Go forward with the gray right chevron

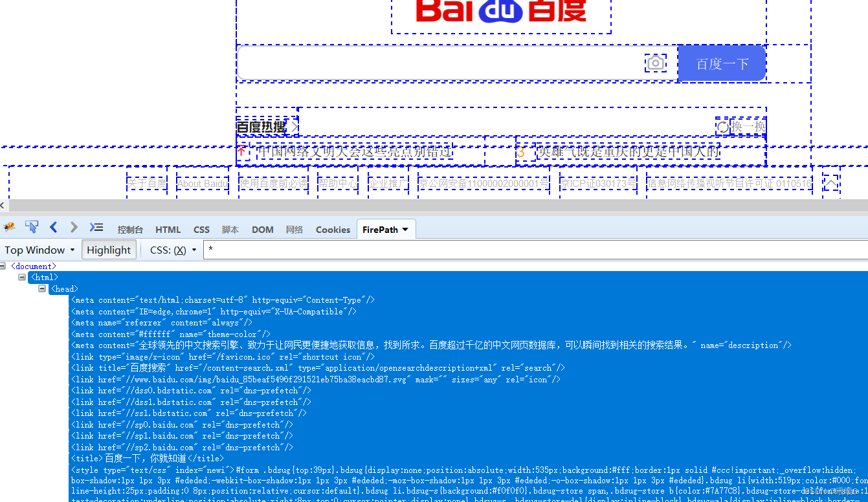pos(74,227)
